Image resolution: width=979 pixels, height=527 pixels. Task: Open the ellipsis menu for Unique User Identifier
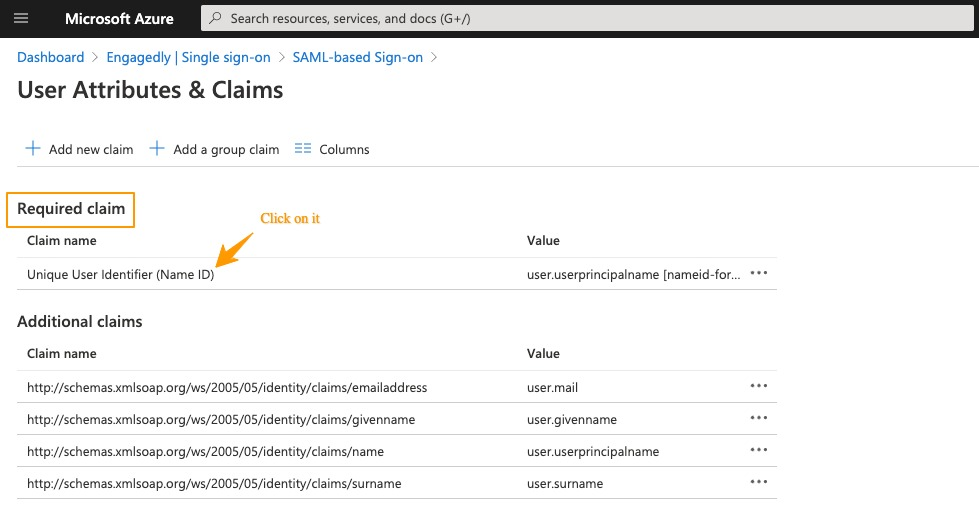(759, 273)
